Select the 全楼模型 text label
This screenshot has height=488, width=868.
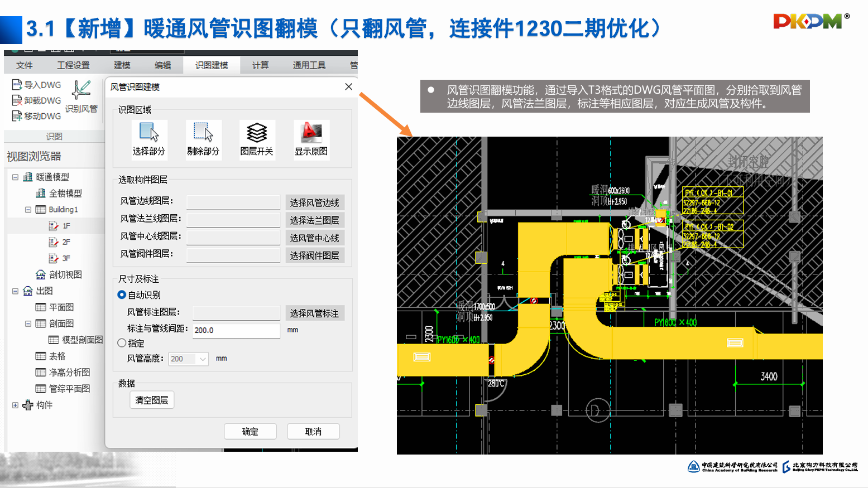[65, 193]
